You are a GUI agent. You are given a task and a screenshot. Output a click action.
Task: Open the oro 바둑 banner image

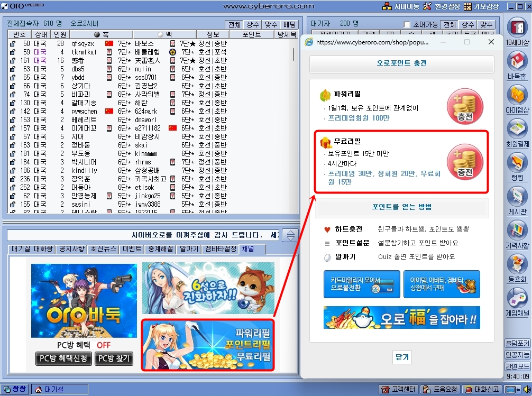pos(84,301)
